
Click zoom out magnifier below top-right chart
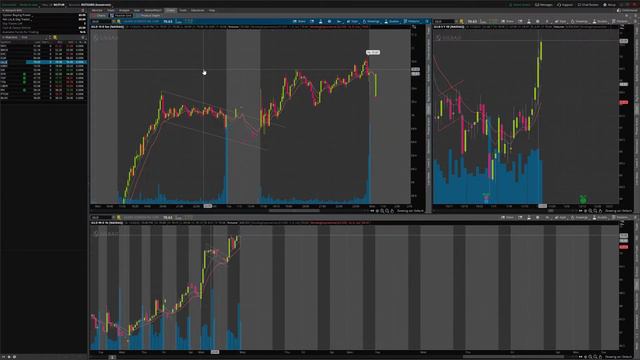pyautogui.click(x=595, y=211)
